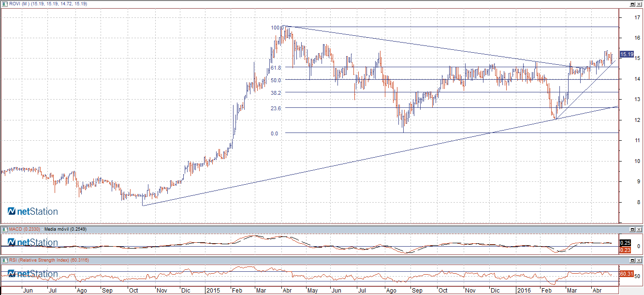644x295 pixels.
Task: Click the 61.8 Fibonacci level label
Action: tap(277, 68)
